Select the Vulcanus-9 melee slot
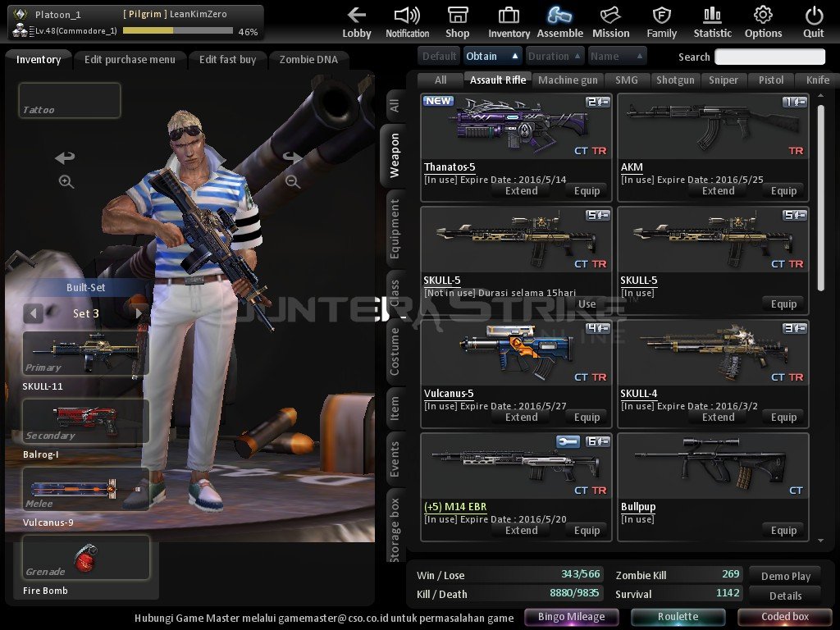 [85, 489]
